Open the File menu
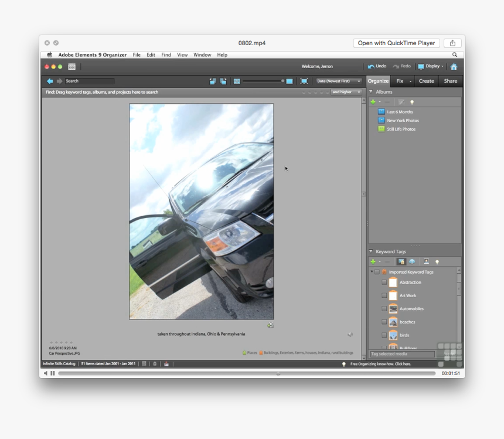The height and width of the screenshot is (439, 504). click(x=137, y=55)
